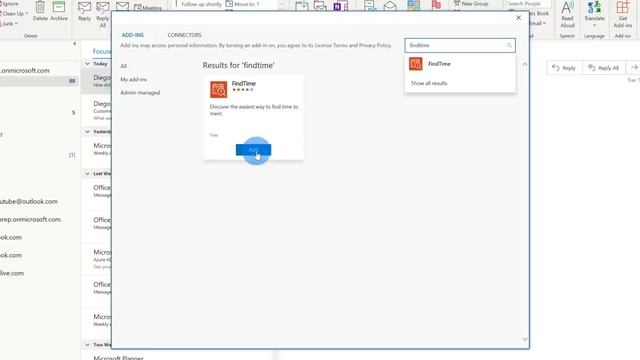Click Reply All in the reading pane

tap(603, 68)
